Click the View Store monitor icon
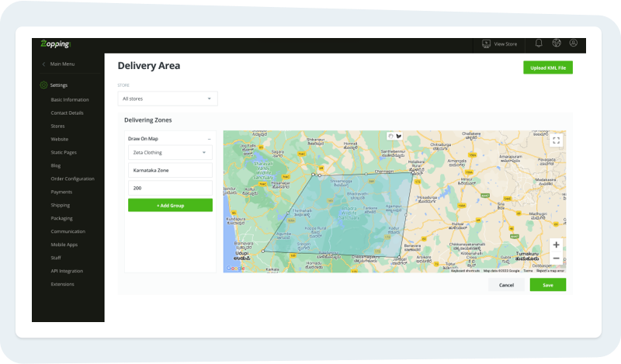 pos(487,44)
